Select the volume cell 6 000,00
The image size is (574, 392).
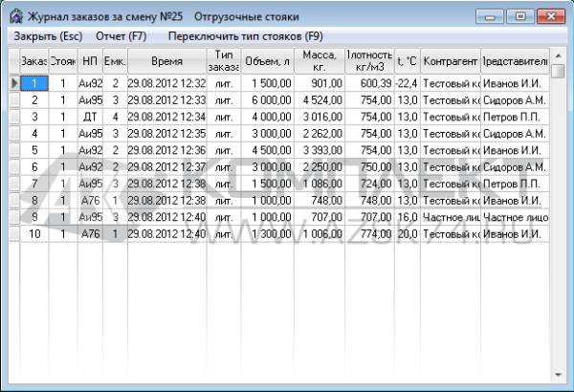268,99
